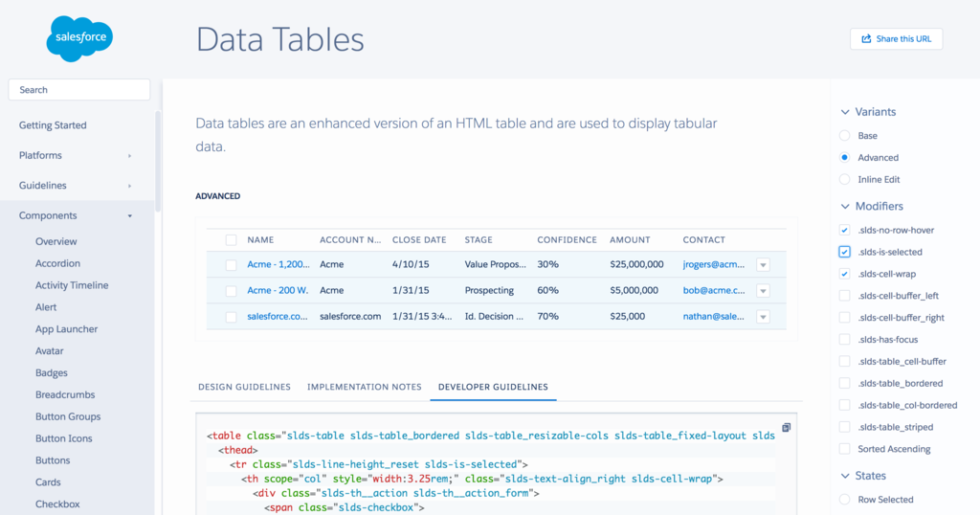Screen dimensions: 980x515
Task: Open row actions dropdown for jrogers row
Action: 763,265
